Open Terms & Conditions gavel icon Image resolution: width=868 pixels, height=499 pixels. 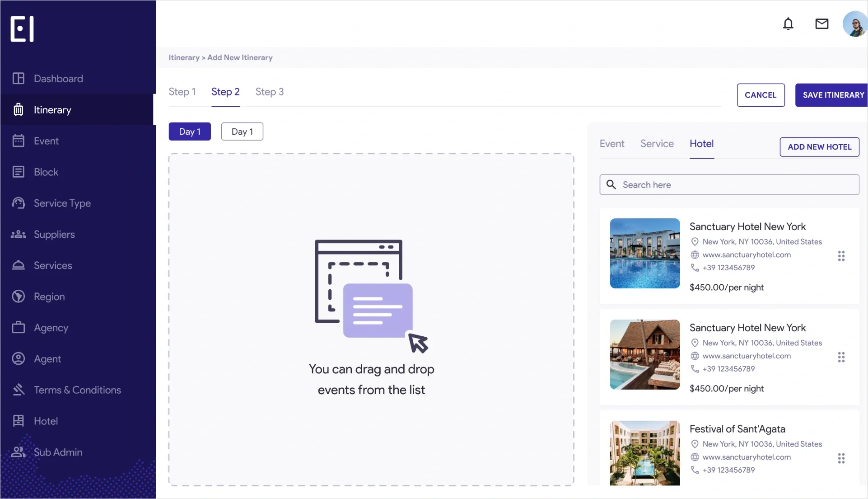[x=19, y=390]
